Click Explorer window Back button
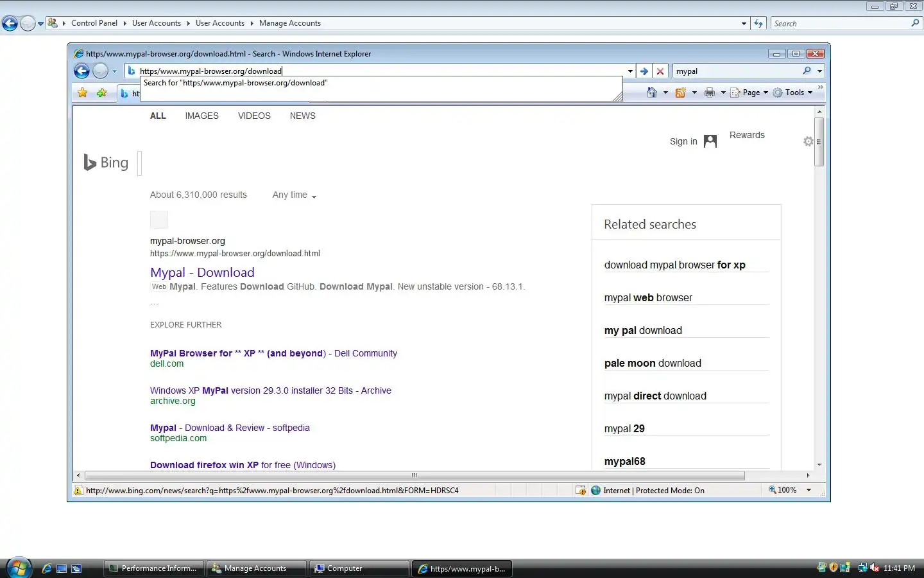Viewport: 924px width, 578px height. [10, 24]
